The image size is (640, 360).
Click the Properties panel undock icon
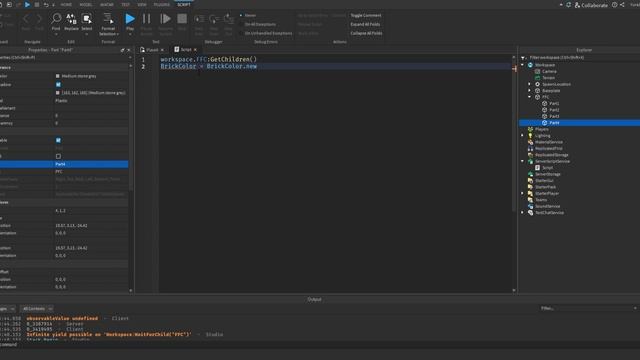tap(122, 50)
